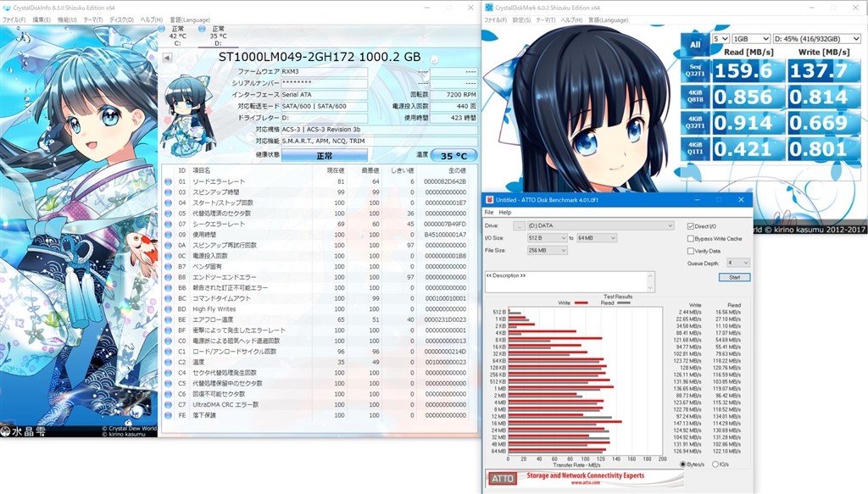Click status circle for UltraDMA CRC エラー数 row
The height and width of the screenshot is (494, 868).
coord(169,404)
